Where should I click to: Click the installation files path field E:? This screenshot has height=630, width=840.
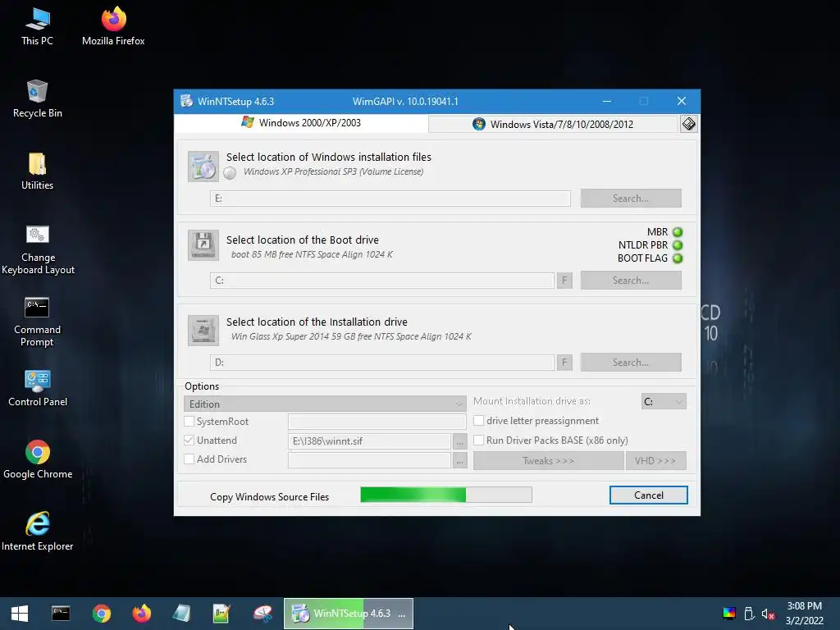pyautogui.click(x=390, y=199)
